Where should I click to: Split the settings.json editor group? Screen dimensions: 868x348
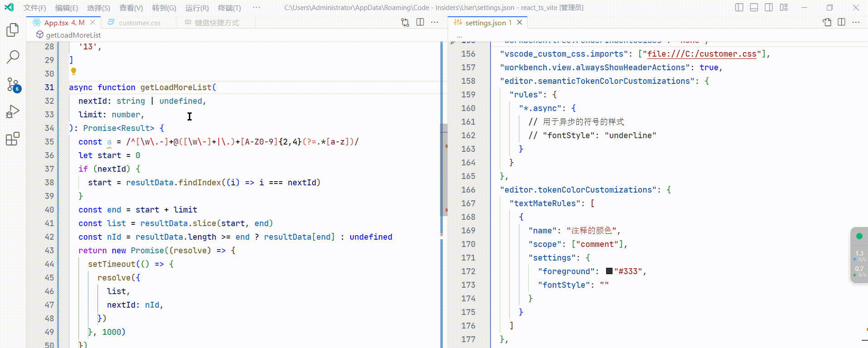tap(842, 22)
